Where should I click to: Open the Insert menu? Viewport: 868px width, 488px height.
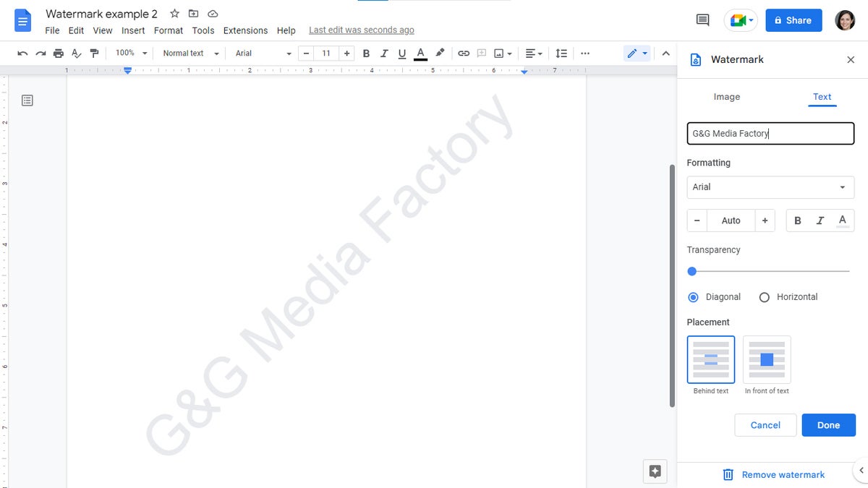(x=133, y=30)
